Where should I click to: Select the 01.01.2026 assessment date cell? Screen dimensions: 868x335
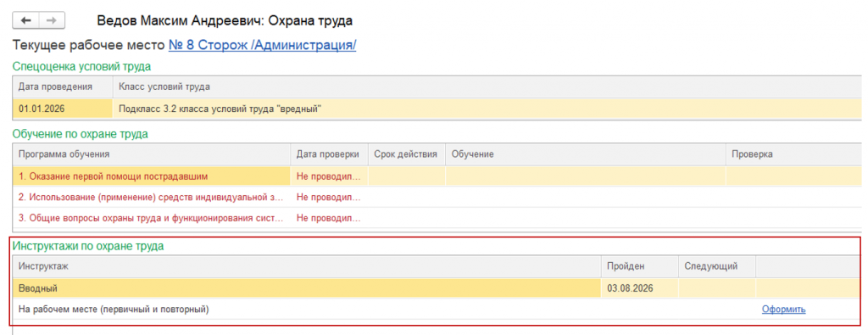tap(63, 109)
